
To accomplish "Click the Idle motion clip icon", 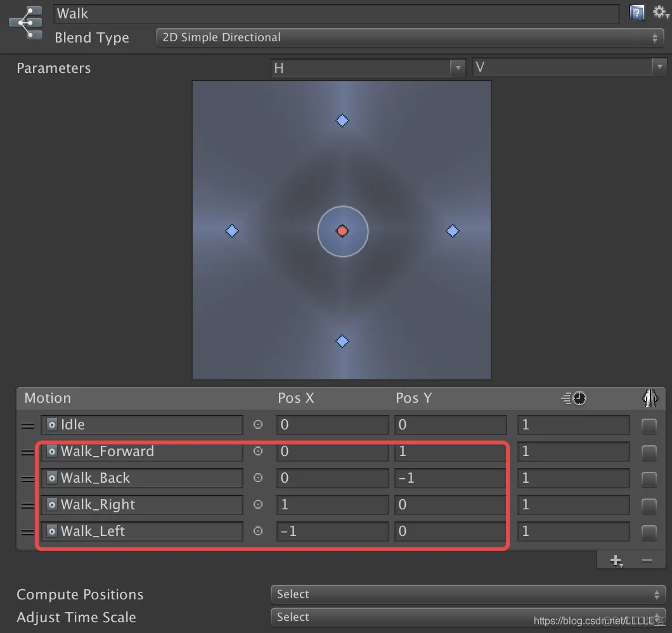I will coord(52,424).
